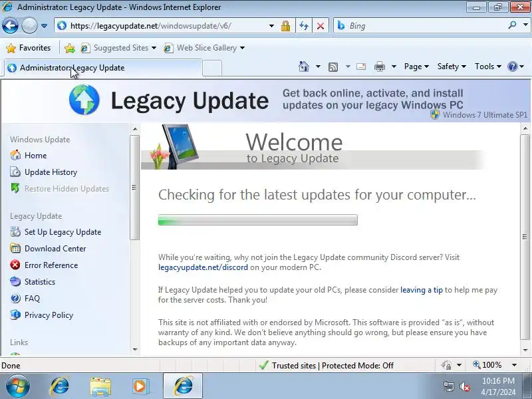Open Error Reference link
This screenshot has width=532, height=399.
(x=51, y=265)
